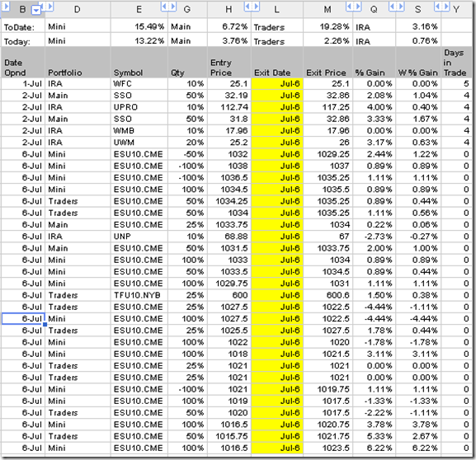
Task: Select the yellow Jul-6 cell in the WFC row
Action: pyautogui.click(x=277, y=84)
